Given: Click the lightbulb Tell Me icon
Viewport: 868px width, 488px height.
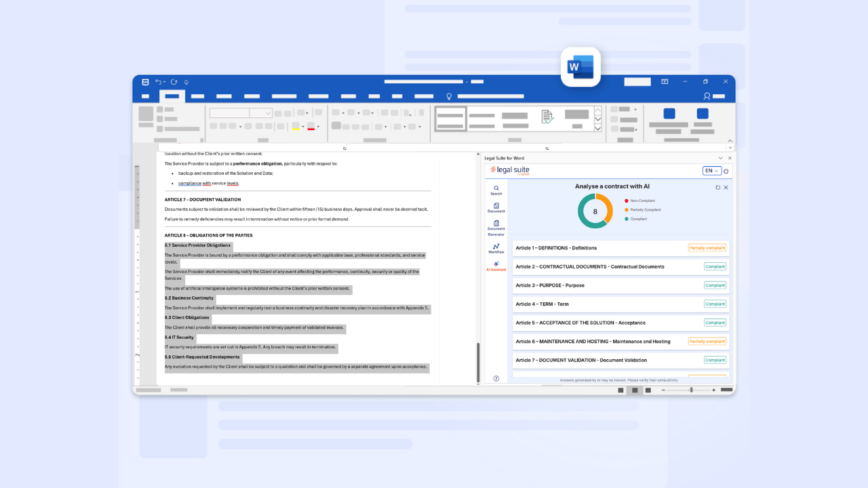Looking at the screenshot, I should click(x=448, y=97).
